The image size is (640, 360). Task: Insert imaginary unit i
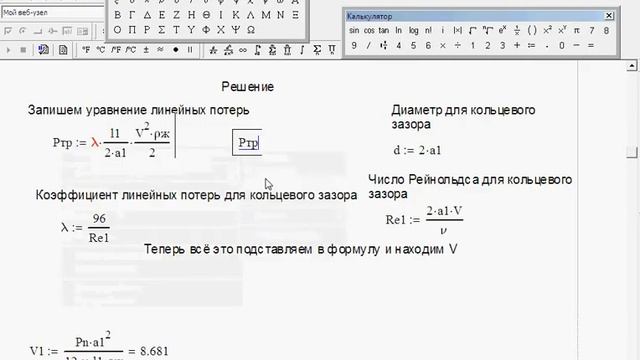(443, 31)
